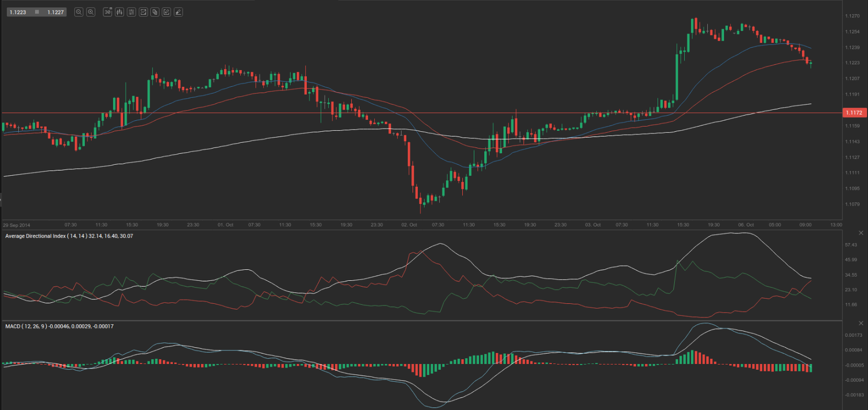Close the Average Directional Index panel
Image resolution: width=868 pixels, height=410 pixels.
pyautogui.click(x=861, y=233)
